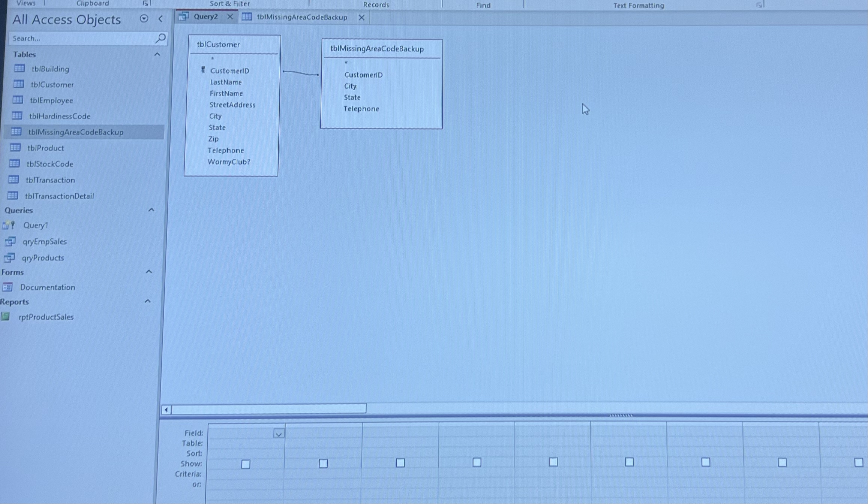Screen dimensions: 868x504
Task: Select the tblProduct table icon
Action: click(x=15, y=148)
